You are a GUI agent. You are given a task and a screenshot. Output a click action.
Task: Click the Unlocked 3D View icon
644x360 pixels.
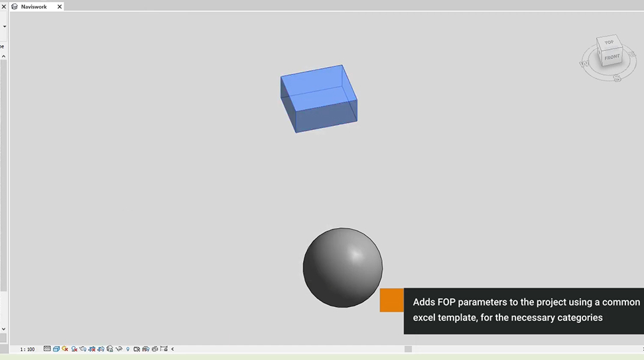pos(110,349)
